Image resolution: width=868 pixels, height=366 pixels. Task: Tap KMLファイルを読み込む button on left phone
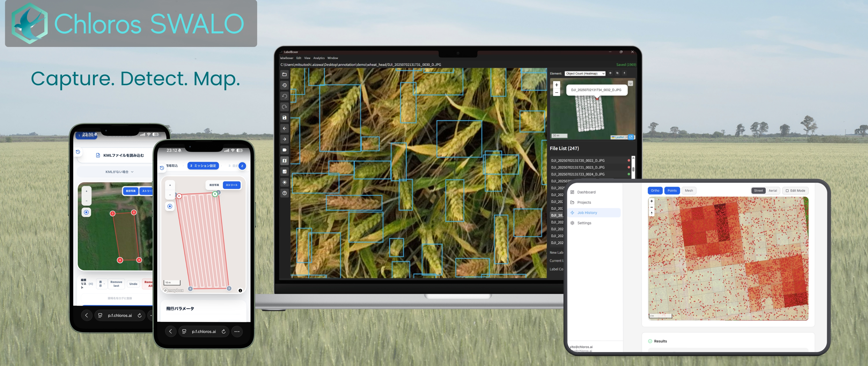120,155
